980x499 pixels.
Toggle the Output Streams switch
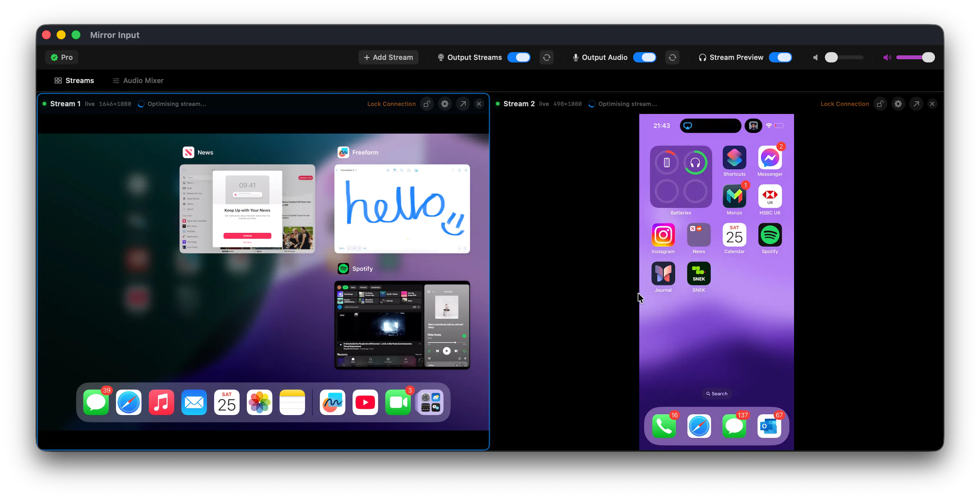tap(519, 58)
